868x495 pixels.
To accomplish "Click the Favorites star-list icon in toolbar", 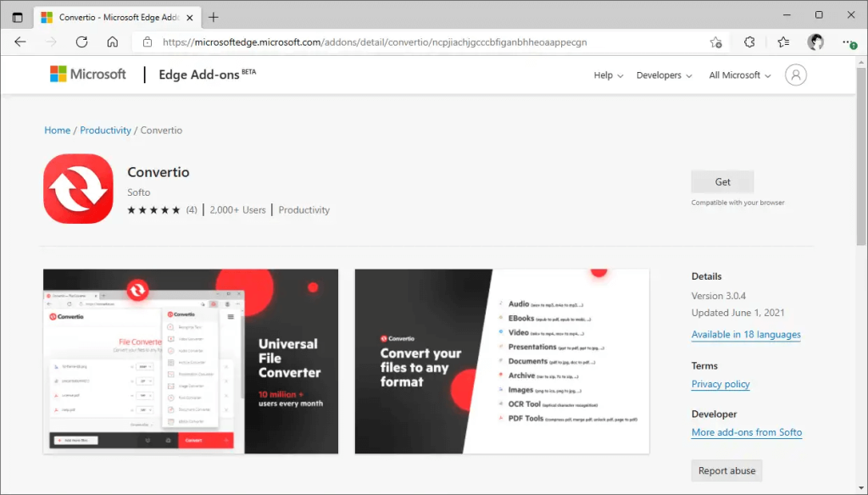I will click(x=783, y=42).
